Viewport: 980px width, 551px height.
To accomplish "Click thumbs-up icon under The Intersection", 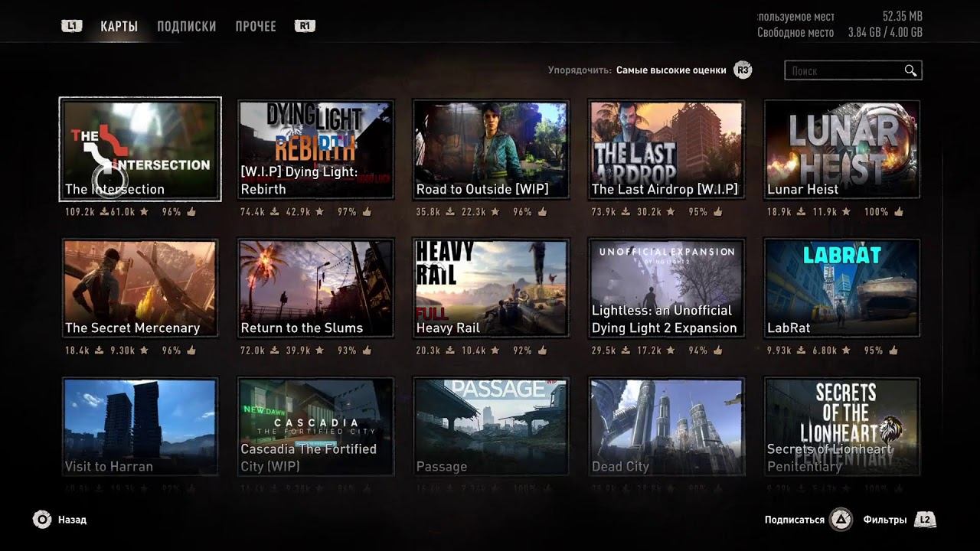I will [191, 211].
